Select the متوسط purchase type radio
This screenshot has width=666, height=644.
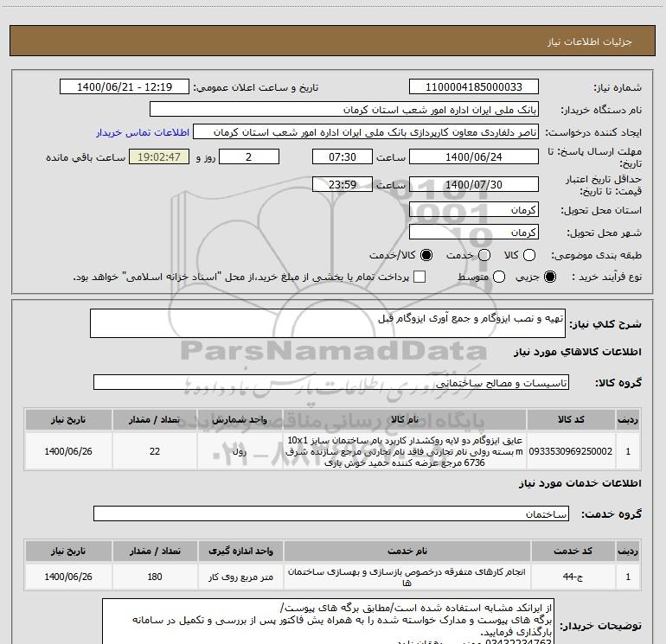point(499,277)
